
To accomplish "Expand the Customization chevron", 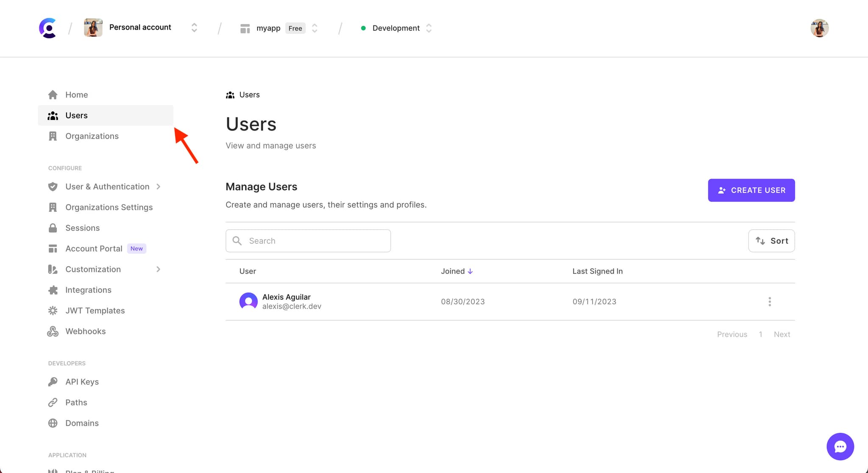I will (159, 269).
